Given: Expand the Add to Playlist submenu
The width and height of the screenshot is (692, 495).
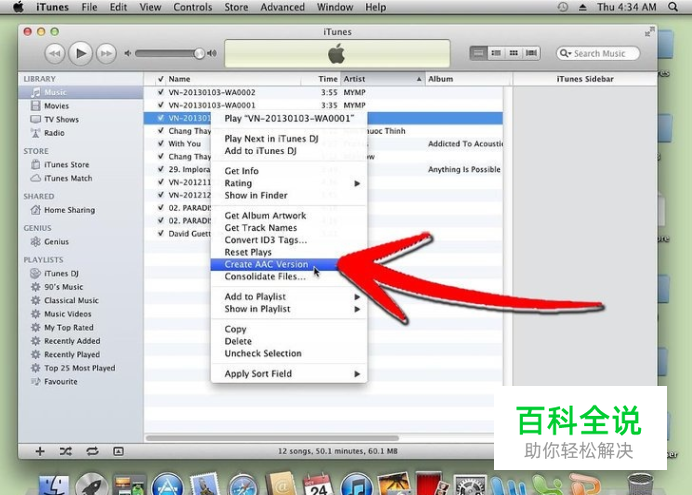Looking at the screenshot, I should pos(289,296).
